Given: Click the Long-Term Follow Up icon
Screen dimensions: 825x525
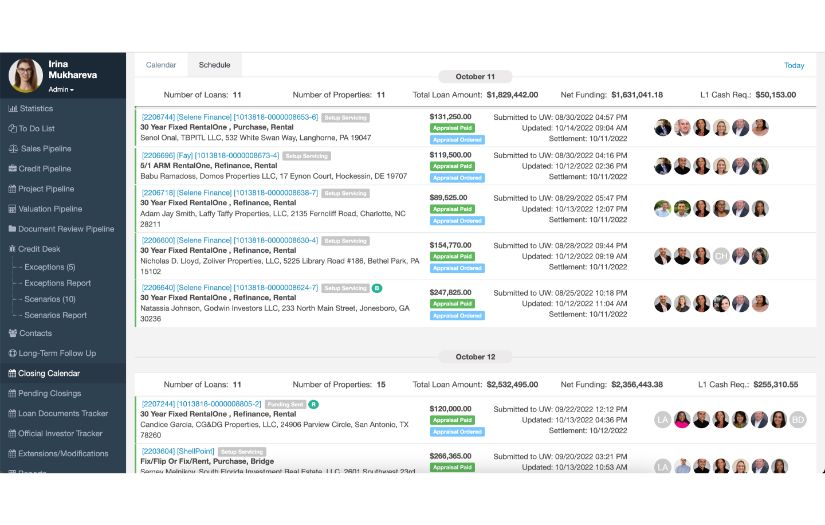Looking at the screenshot, I should pos(13,353).
